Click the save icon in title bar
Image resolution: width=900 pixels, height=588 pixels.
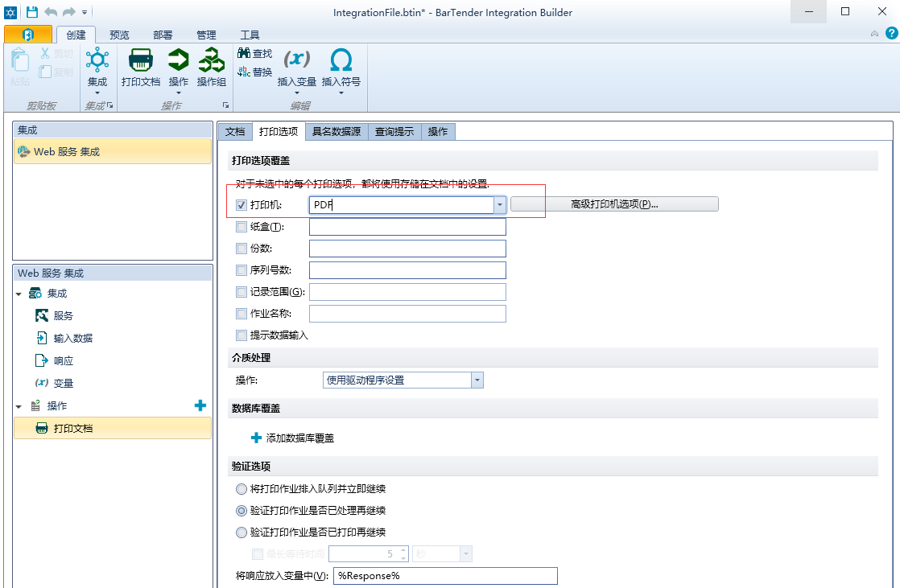click(32, 12)
